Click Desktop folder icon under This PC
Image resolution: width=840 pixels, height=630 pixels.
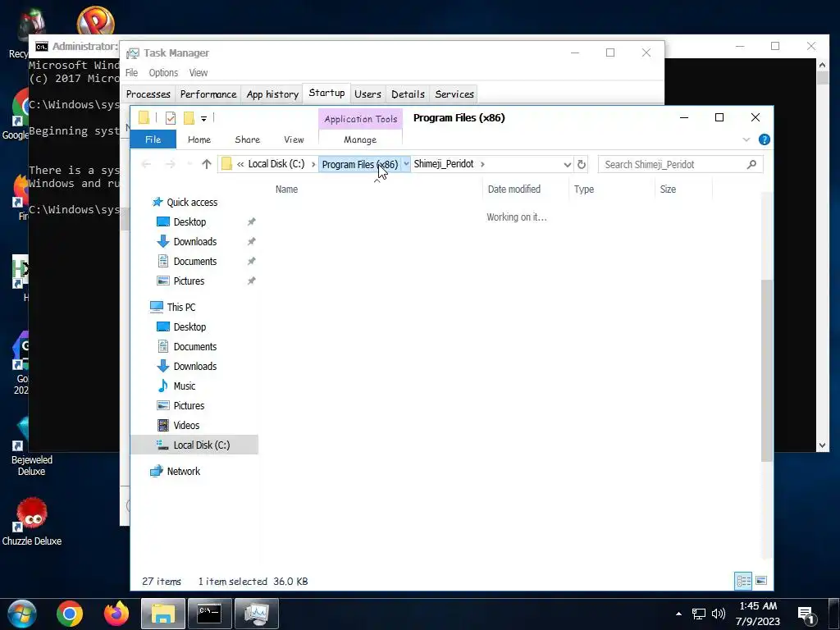(x=163, y=326)
